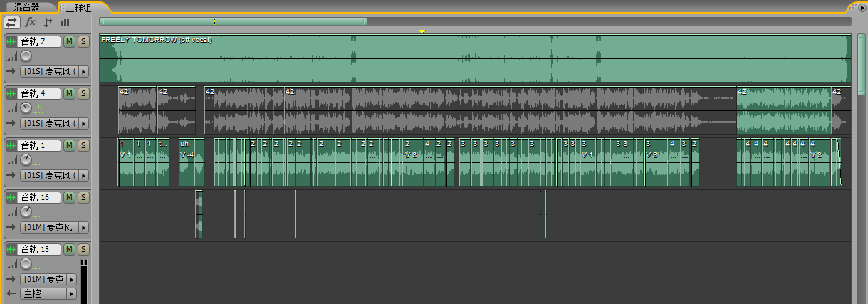Viewport: 868px width, 304px height.
Task: Click the waveform icon of 音轨 18
Action: tap(11, 249)
